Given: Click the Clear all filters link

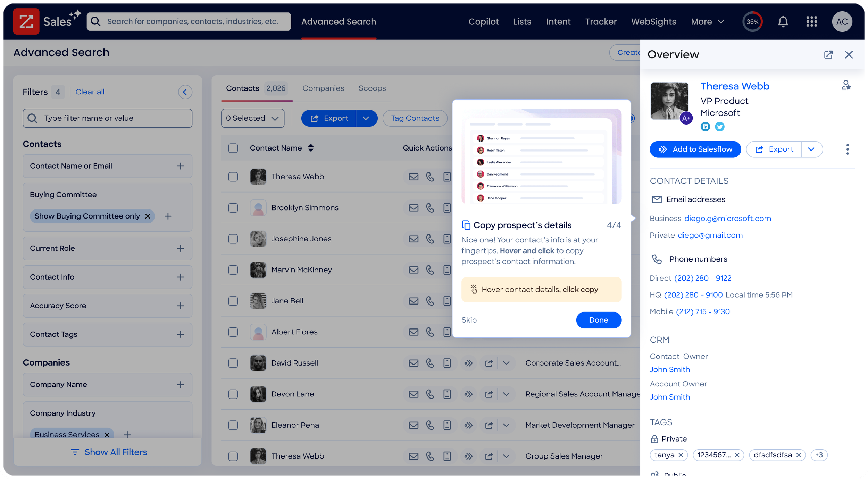Looking at the screenshot, I should point(90,92).
